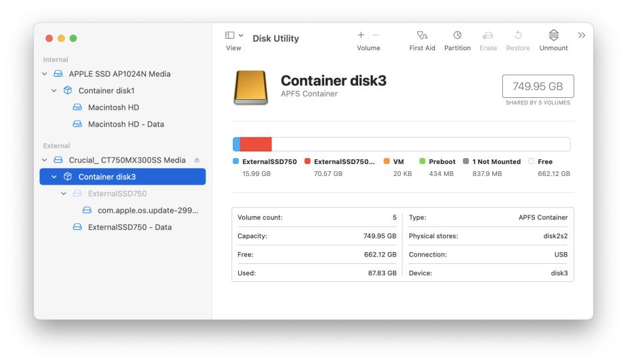
Task: Click the Partition toolbar icon
Action: point(457,36)
